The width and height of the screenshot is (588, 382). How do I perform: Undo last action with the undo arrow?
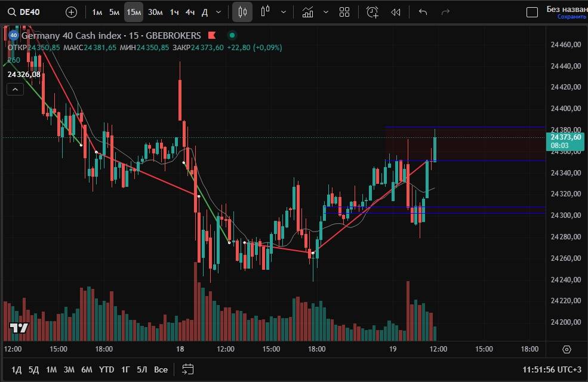click(423, 12)
